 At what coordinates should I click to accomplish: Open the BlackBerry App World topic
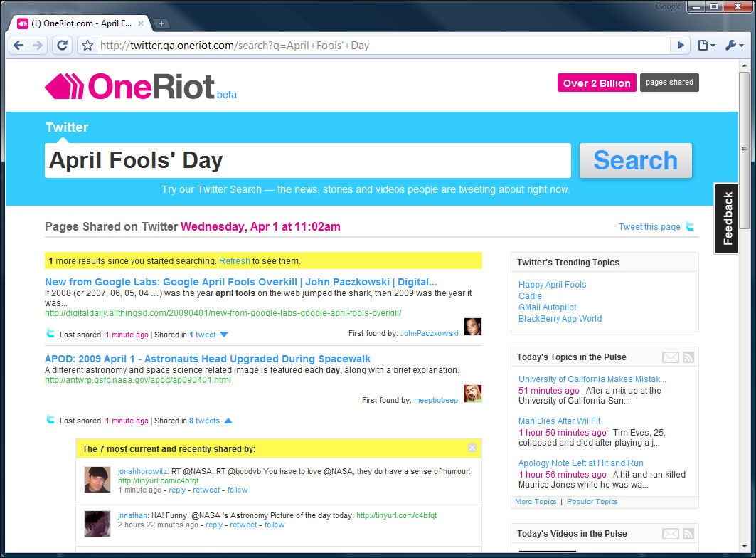point(560,319)
